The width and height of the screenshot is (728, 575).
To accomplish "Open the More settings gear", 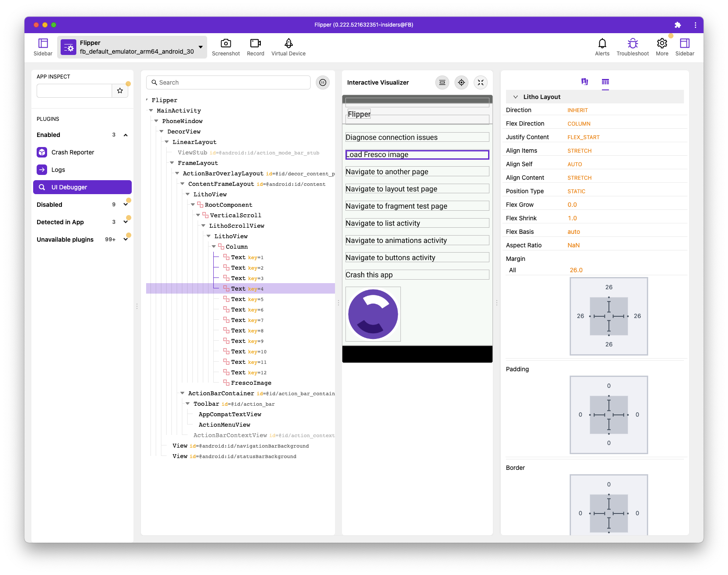I will point(662,47).
